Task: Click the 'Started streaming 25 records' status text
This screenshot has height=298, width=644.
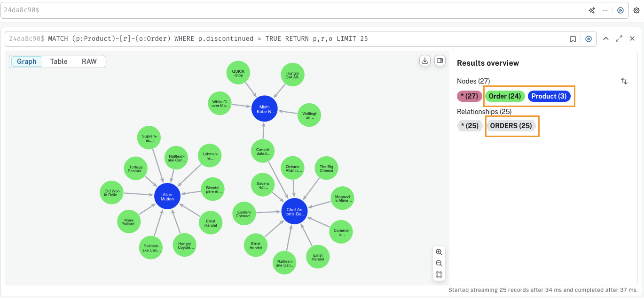Action: coord(543,290)
